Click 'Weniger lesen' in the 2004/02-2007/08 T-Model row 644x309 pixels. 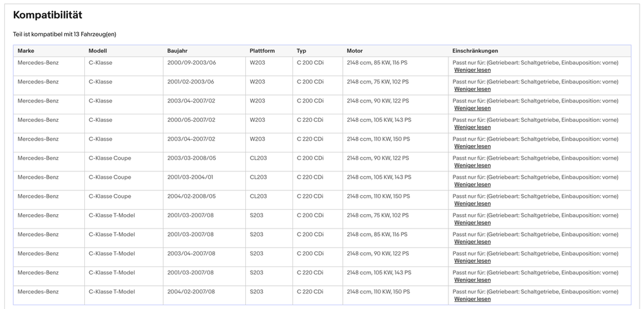472,299
